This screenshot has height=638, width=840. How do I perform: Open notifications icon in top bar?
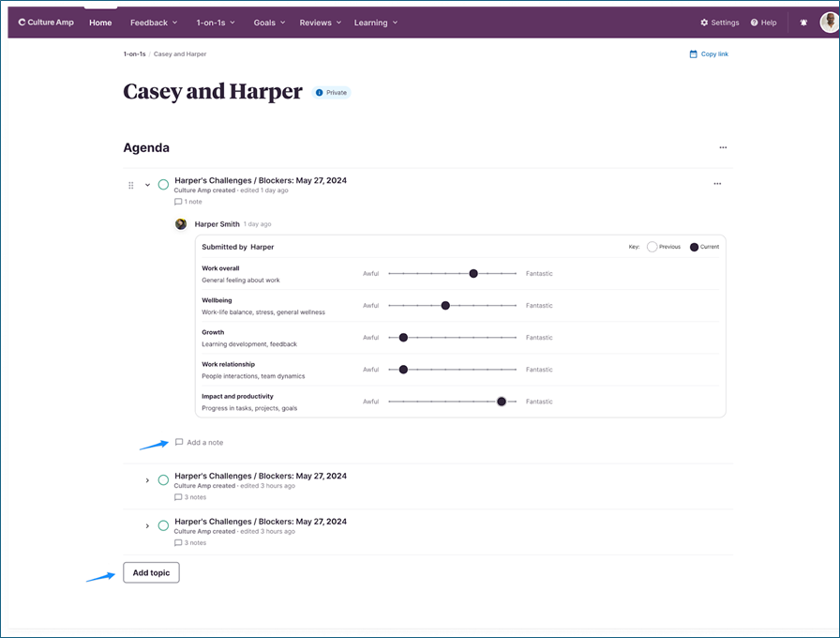[x=802, y=23]
